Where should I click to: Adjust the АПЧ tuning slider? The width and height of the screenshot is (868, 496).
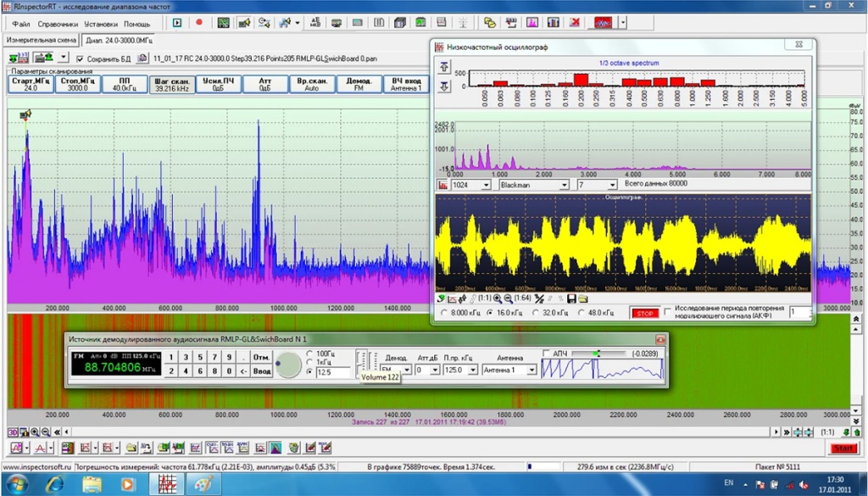point(597,354)
